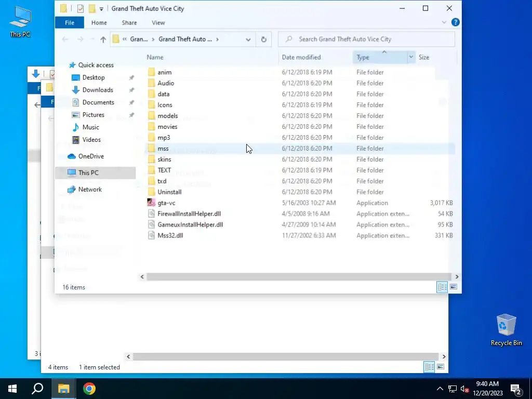Toggle Large icons view in background Explorer window
The height and width of the screenshot is (399, 532).
441,367
